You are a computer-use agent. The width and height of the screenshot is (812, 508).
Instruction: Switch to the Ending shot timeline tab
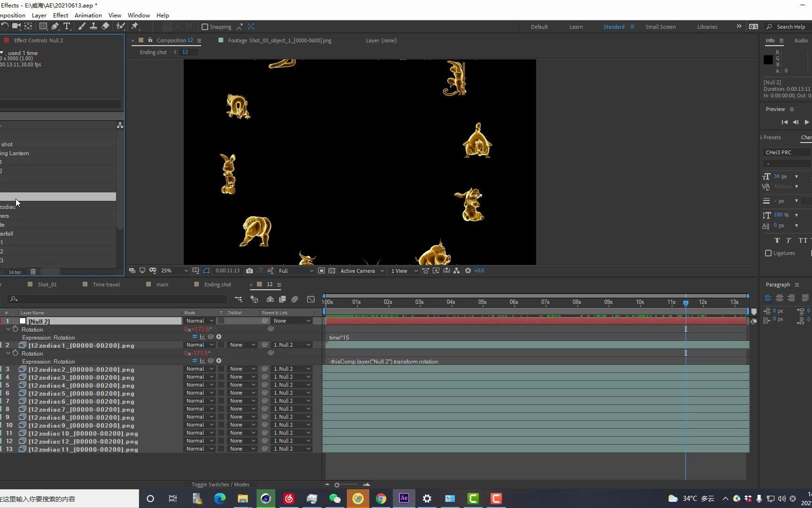[217, 285]
